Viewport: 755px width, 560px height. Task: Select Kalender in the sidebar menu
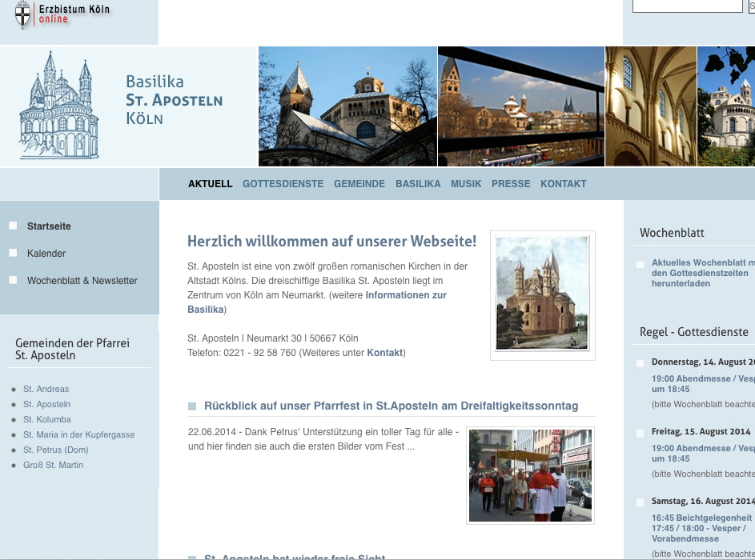tap(46, 254)
